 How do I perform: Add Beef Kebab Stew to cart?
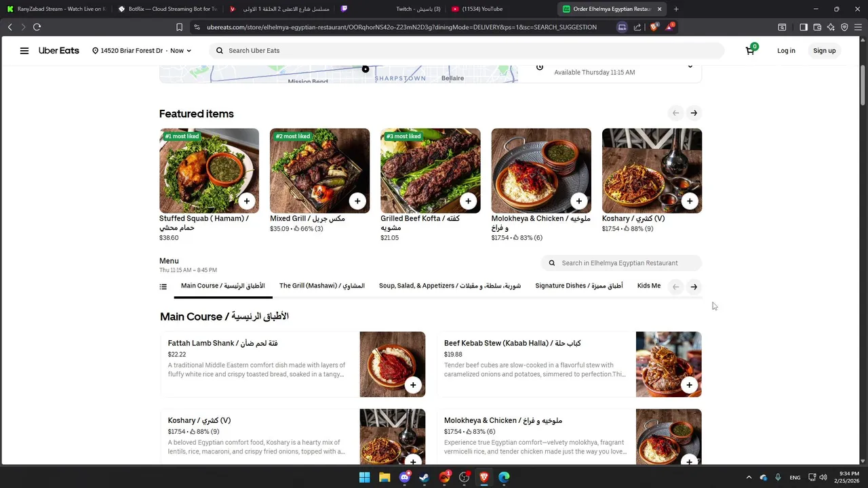tap(689, 385)
